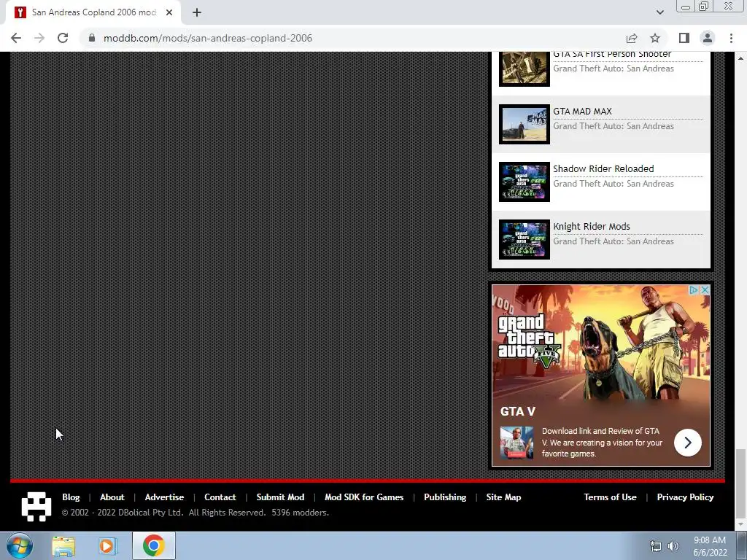Open the Advertise footer link

tap(164, 497)
